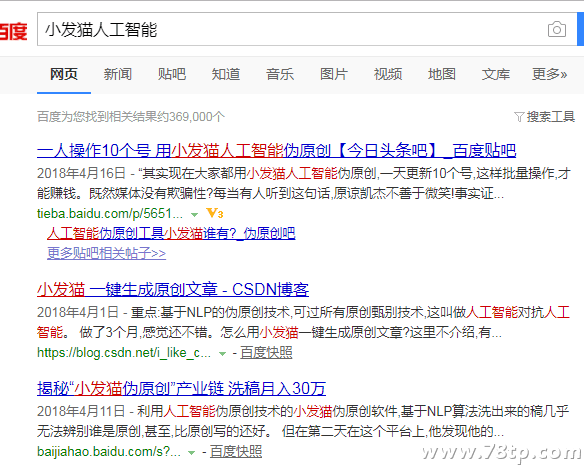584x469 pixels.
Task: Expand dropdown arrow after baijiahao.baidu.com URL
Action: pos(191,453)
